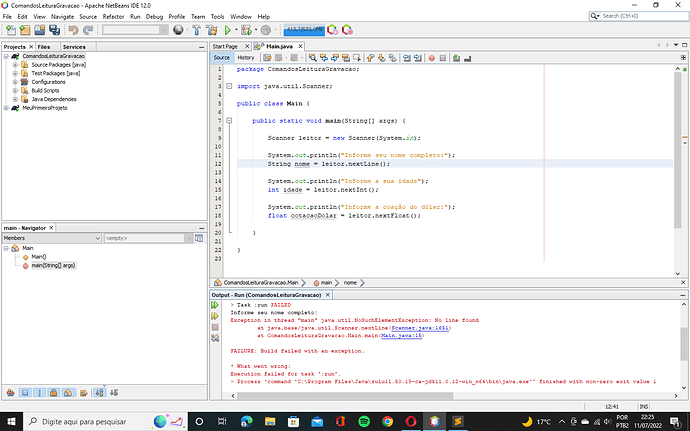Click the Output horizontal scrollbar
The image size is (690, 431).
345,396
